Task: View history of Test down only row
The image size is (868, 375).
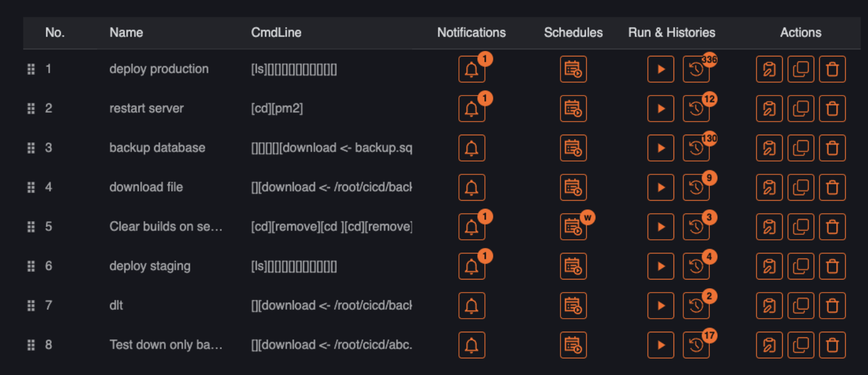Action: 696,345
